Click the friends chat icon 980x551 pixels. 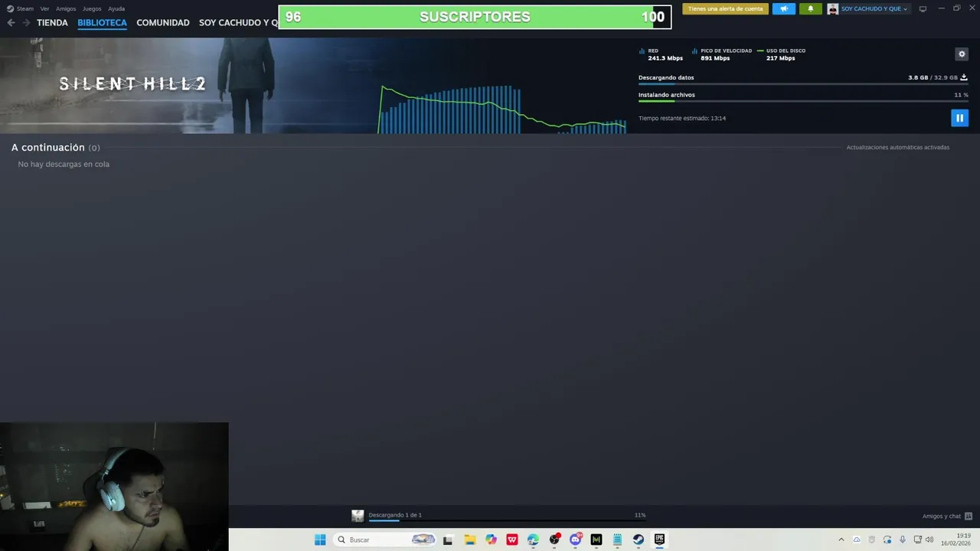click(969, 516)
